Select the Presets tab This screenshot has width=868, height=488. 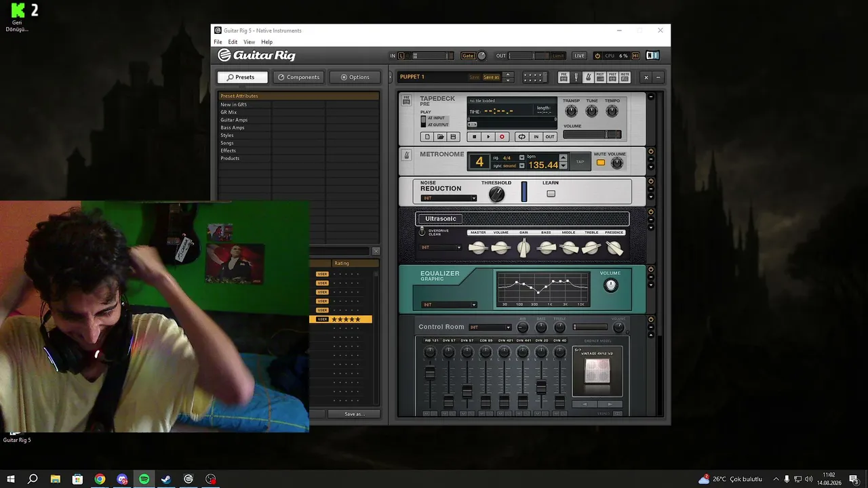pyautogui.click(x=242, y=77)
